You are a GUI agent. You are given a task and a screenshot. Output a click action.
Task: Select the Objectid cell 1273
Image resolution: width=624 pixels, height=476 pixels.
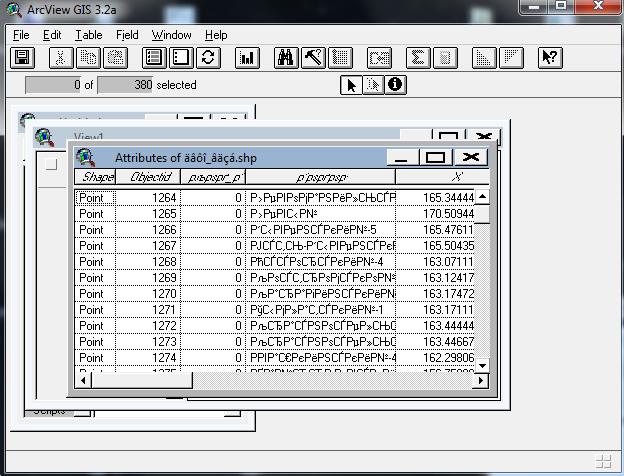click(148, 341)
